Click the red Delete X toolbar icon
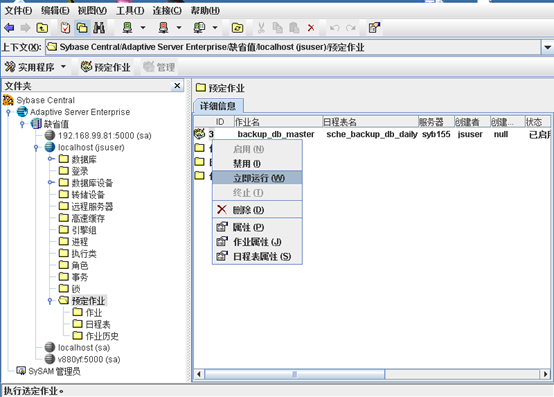The image size is (554, 397). click(x=311, y=28)
